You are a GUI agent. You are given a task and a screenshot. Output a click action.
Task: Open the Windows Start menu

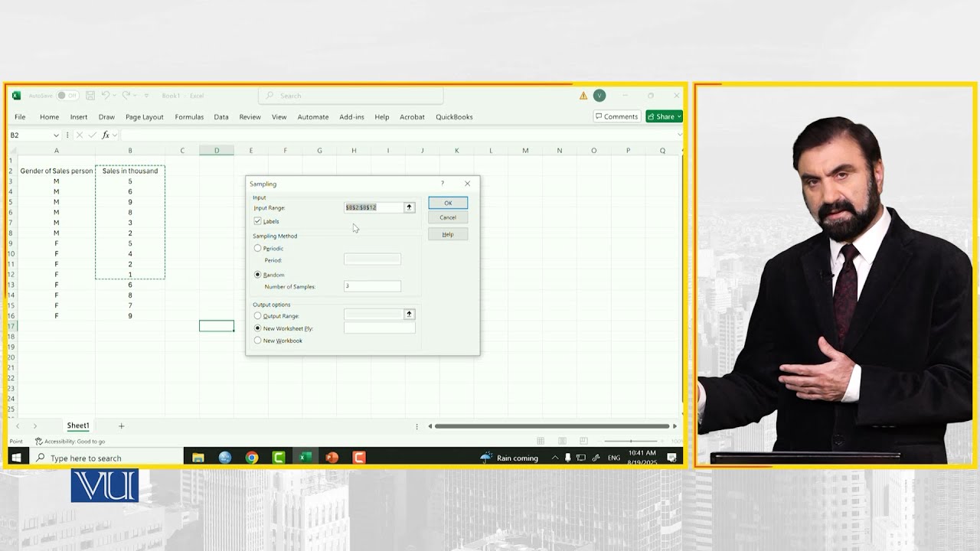click(x=15, y=458)
